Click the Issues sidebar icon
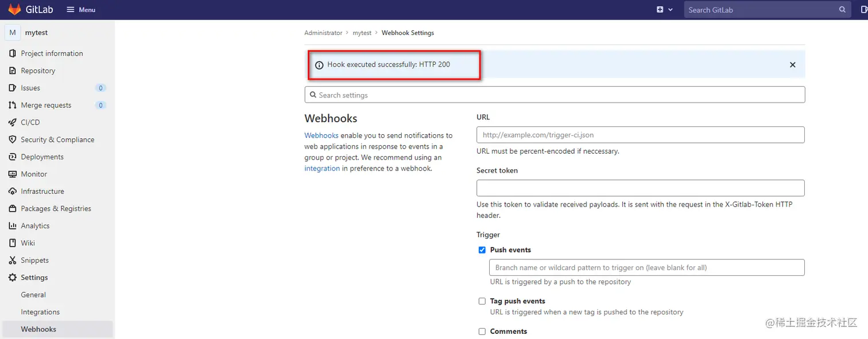Viewport: 868px width, 339px height. coord(13,88)
